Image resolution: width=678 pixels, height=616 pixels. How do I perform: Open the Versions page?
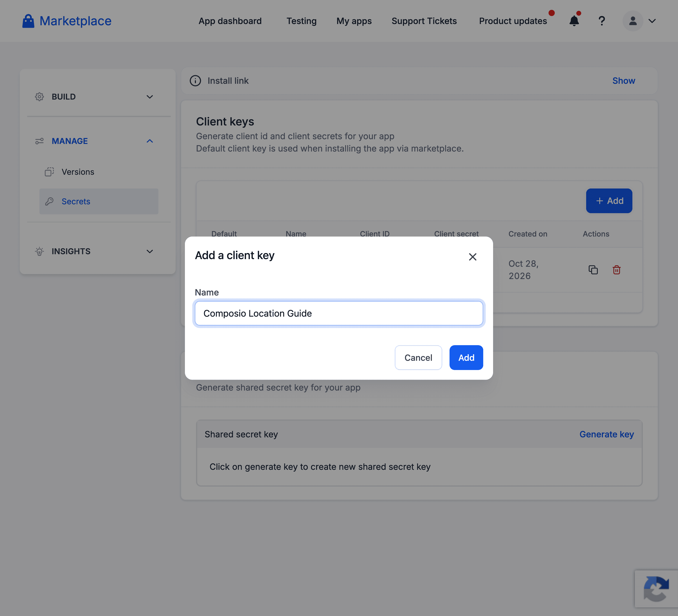[x=78, y=172]
